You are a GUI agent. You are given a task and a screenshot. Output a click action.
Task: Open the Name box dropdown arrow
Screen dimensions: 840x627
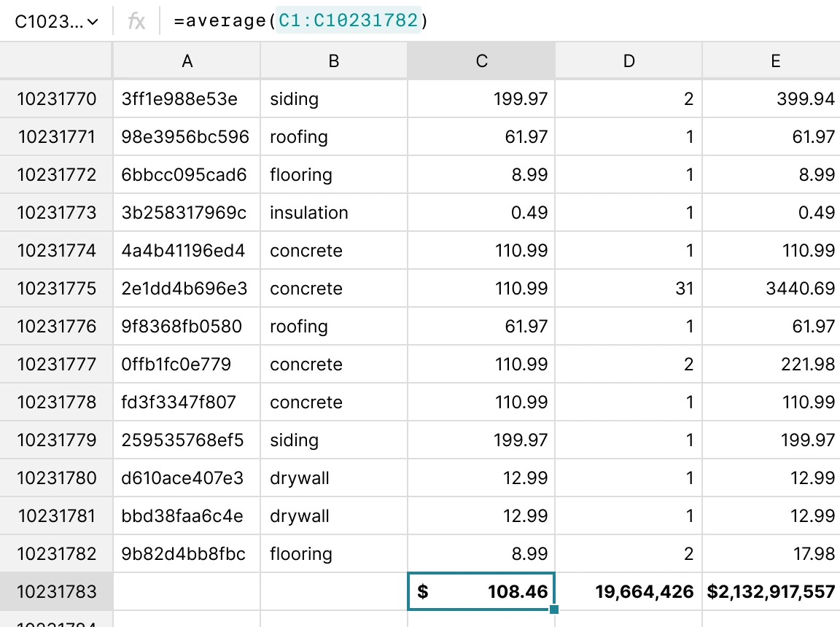pyautogui.click(x=93, y=22)
